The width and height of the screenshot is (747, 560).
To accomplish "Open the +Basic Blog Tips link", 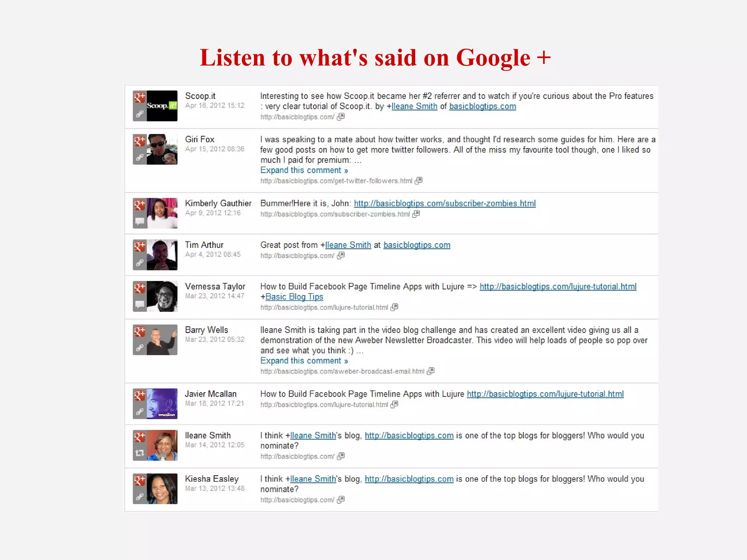I will tap(294, 297).
